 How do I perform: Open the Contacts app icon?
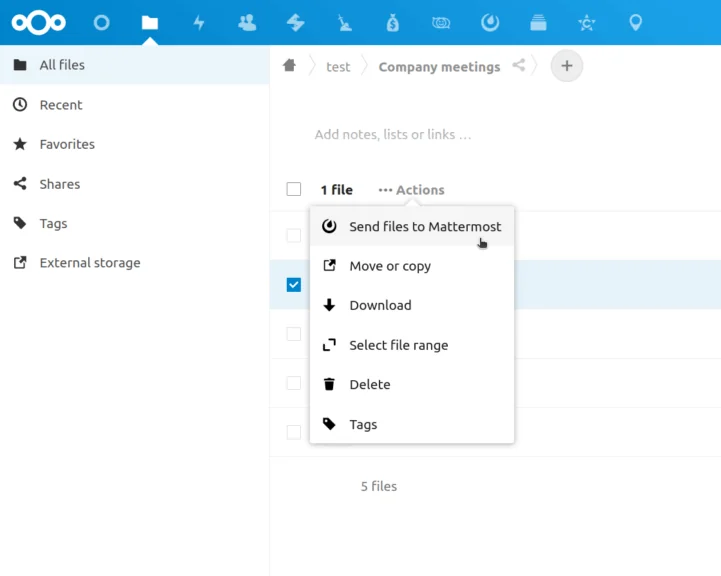247,23
